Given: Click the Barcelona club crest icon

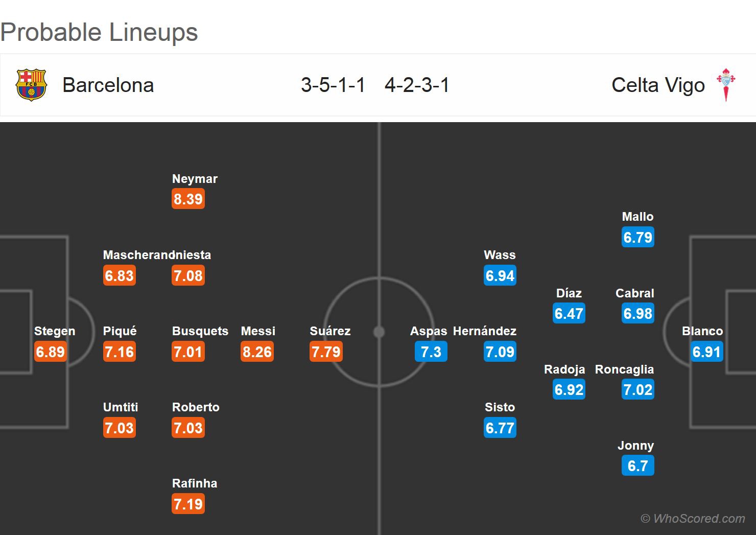Looking at the screenshot, I should (x=31, y=85).
